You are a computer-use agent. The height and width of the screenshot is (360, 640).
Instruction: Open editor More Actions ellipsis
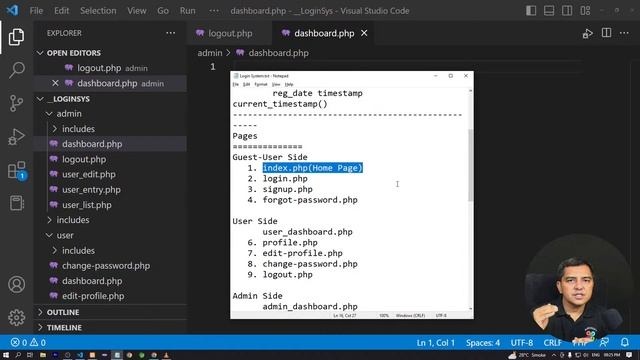point(624,33)
